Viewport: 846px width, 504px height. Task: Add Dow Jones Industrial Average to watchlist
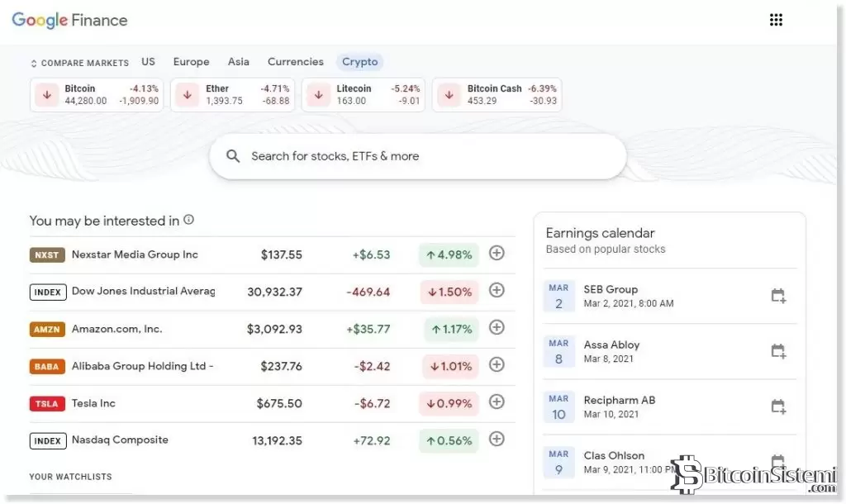point(497,291)
